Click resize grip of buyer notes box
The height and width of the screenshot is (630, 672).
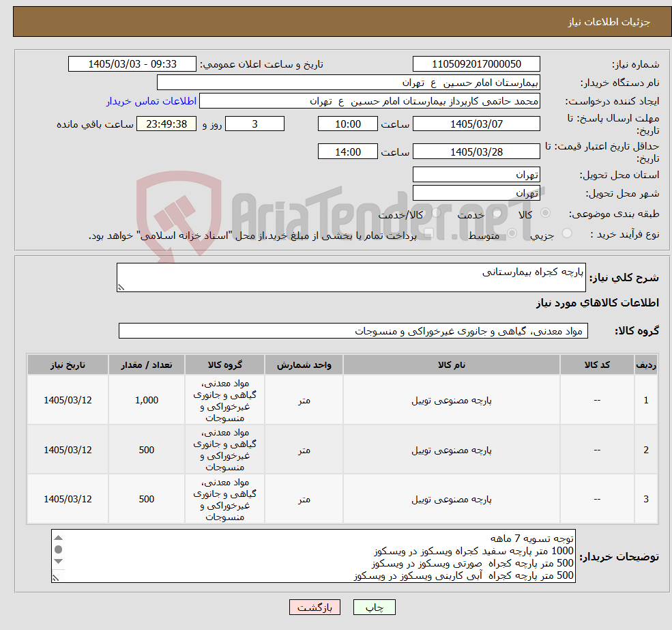(x=56, y=578)
